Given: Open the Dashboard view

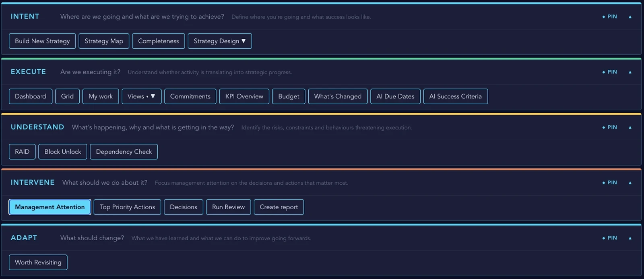Looking at the screenshot, I should [31, 96].
